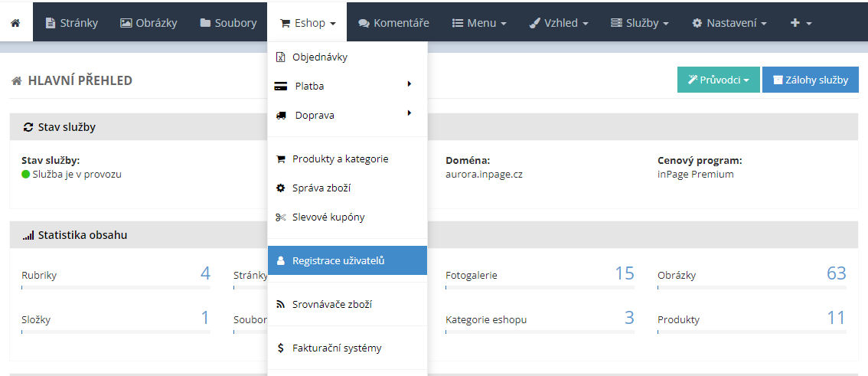Click the gear icon beside Správa zboží
Viewport: 868px width, 376px height.
(280, 188)
